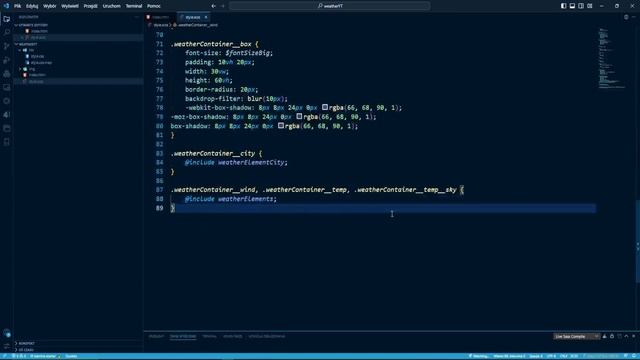Toggle the bottom panel visibility
The image size is (640, 360).
(572, 6)
